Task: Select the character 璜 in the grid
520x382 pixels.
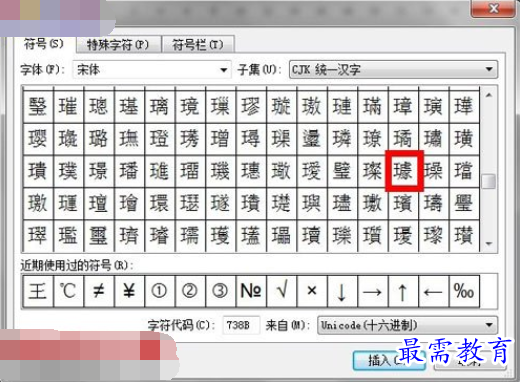Action: (x=464, y=138)
